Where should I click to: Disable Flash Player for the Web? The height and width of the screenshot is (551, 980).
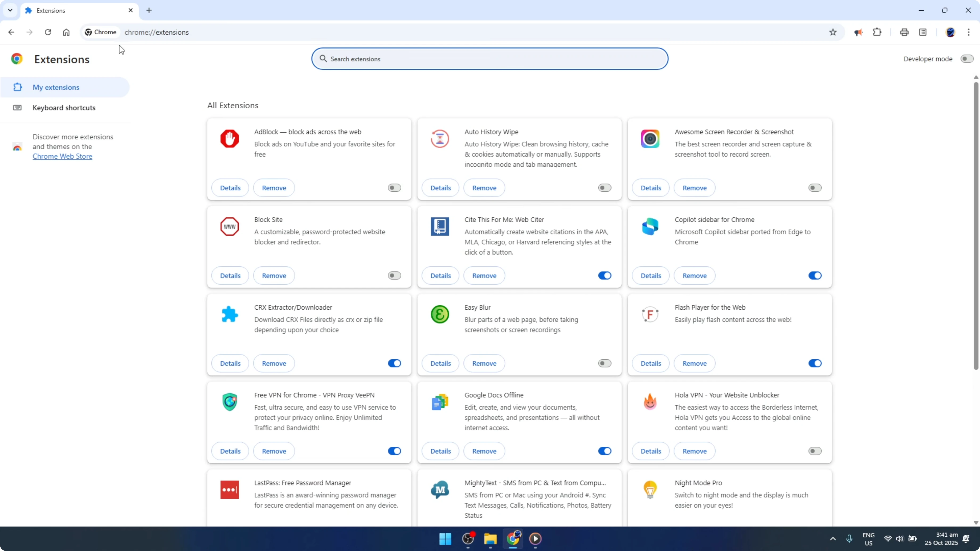815,363
